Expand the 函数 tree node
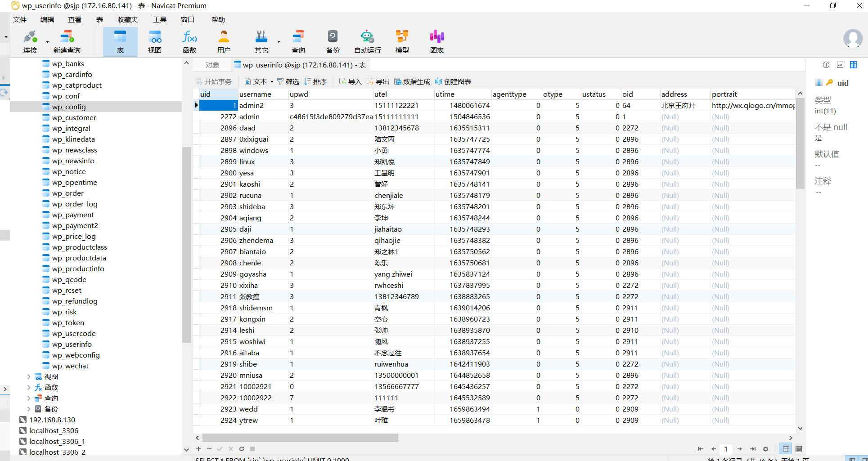Viewport: 868px width, 461px height. pos(29,387)
